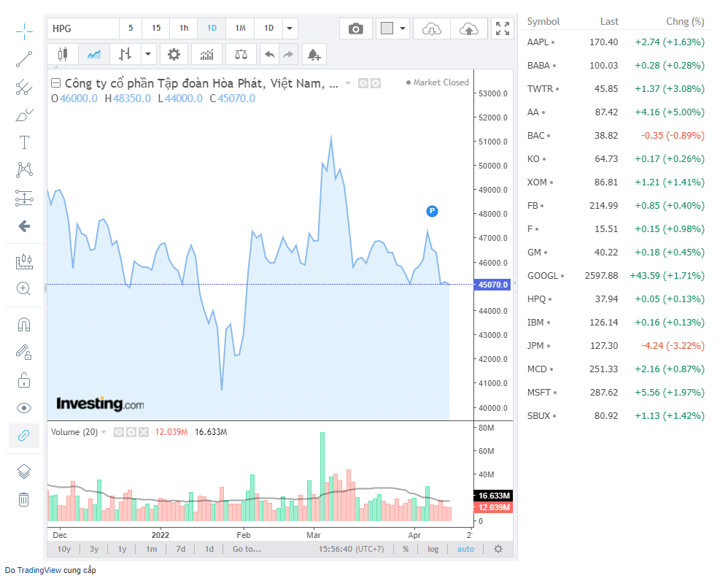Viewport: 728px width, 581px height.
Task: Redo the chart action
Action: [289, 54]
